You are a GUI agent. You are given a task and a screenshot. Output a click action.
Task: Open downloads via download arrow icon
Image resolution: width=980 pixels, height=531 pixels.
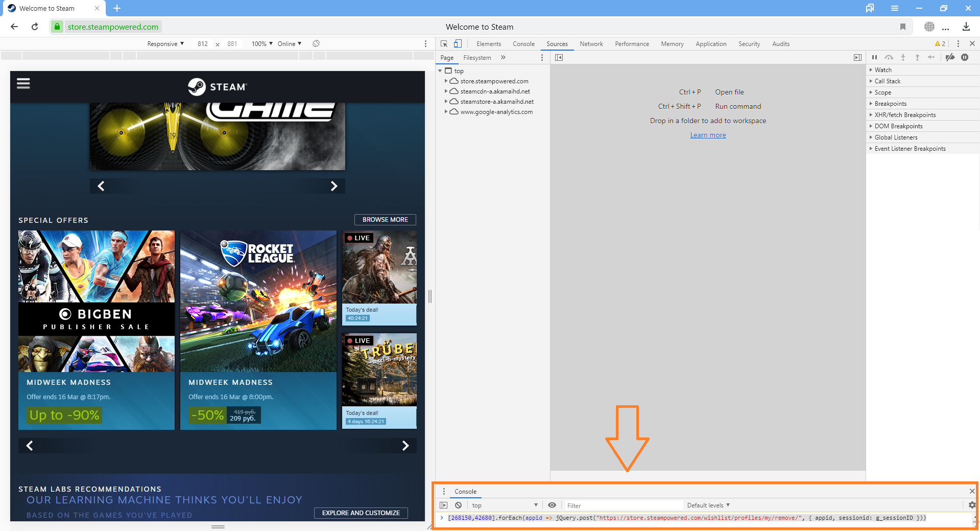(x=966, y=27)
